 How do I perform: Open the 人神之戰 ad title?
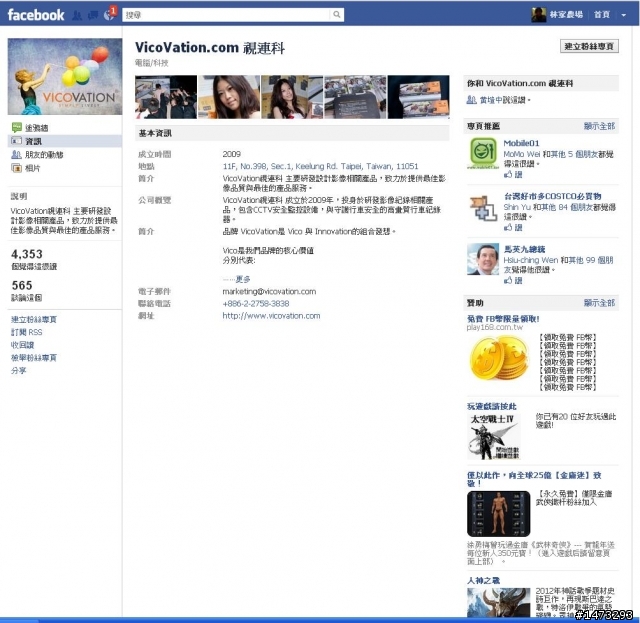[483, 580]
